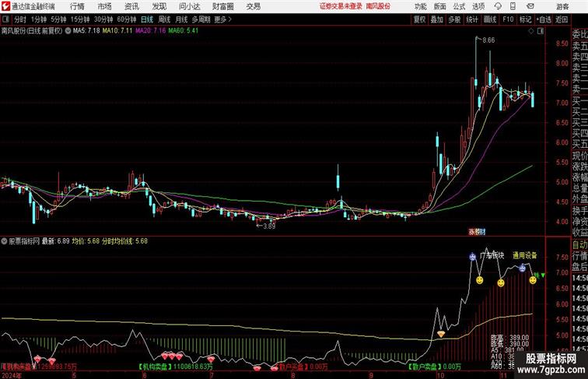Open the customer service headset icon
588x379 pixels.
click(498, 6)
